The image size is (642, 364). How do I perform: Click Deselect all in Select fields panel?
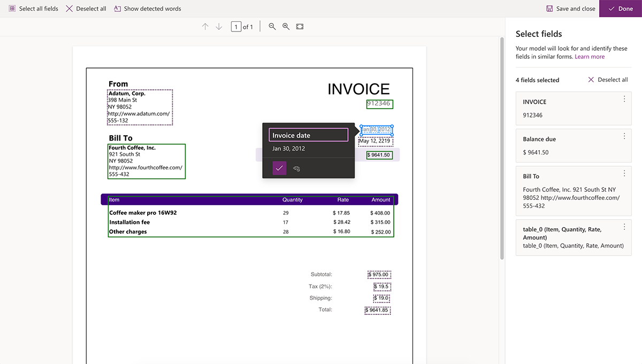[x=608, y=80]
